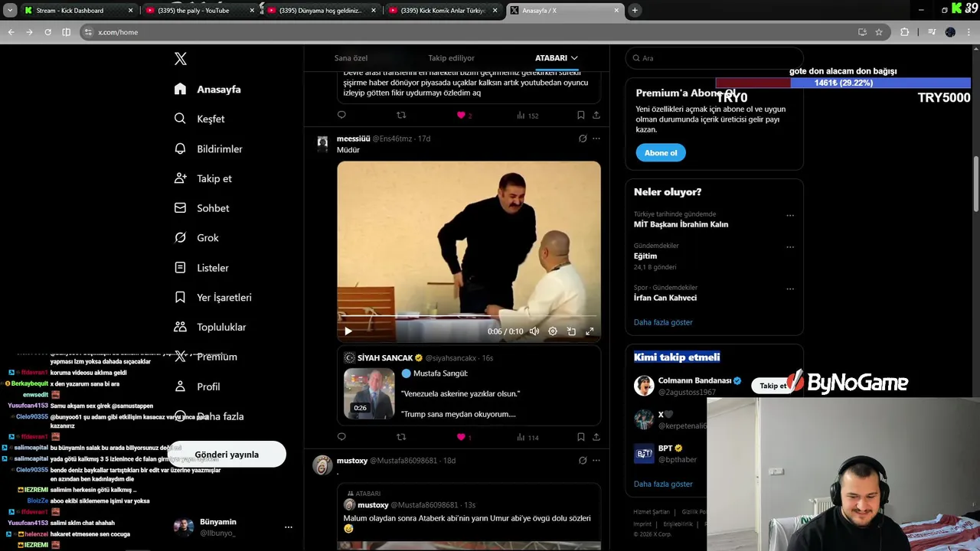Open browser three-dot menu

[x=969, y=32]
